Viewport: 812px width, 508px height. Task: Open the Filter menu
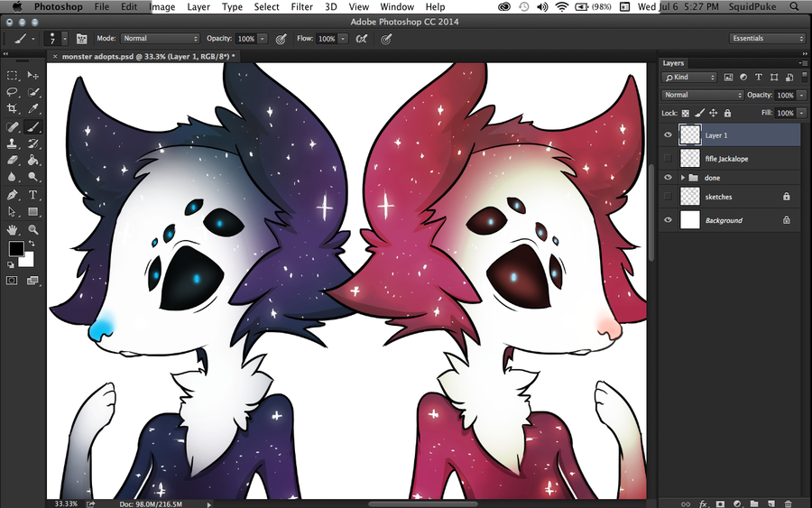302,6
